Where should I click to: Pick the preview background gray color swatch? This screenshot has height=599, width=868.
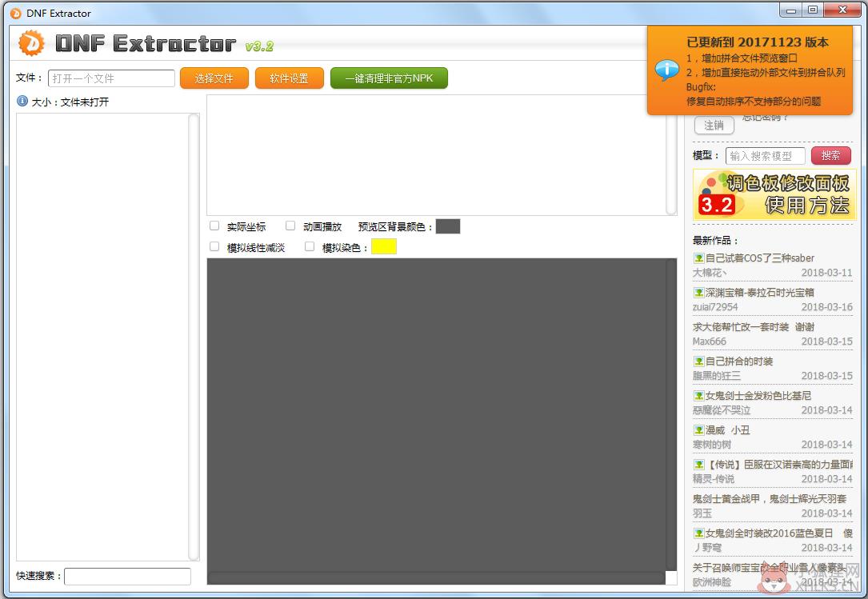[x=448, y=226]
